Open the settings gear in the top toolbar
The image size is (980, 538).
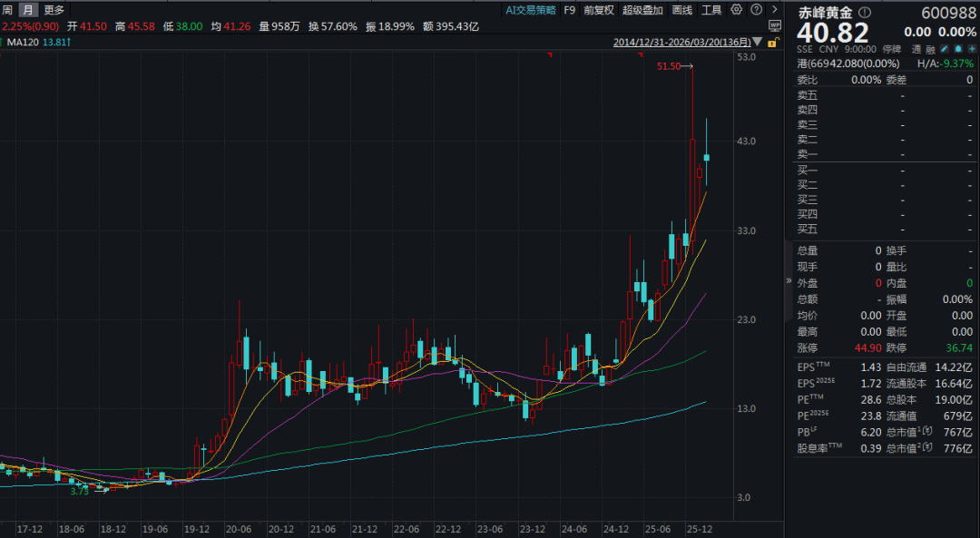click(737, 10)
